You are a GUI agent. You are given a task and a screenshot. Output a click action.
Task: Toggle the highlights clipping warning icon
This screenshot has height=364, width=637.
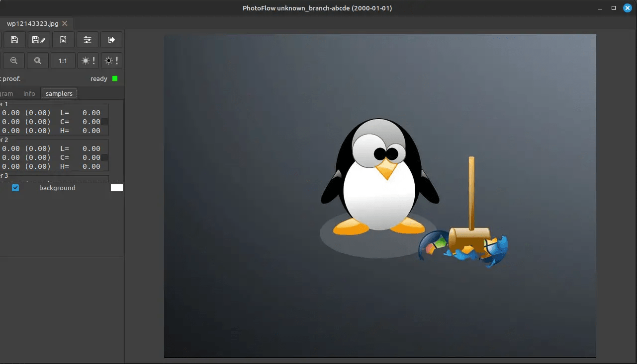(x=88, y=61)
